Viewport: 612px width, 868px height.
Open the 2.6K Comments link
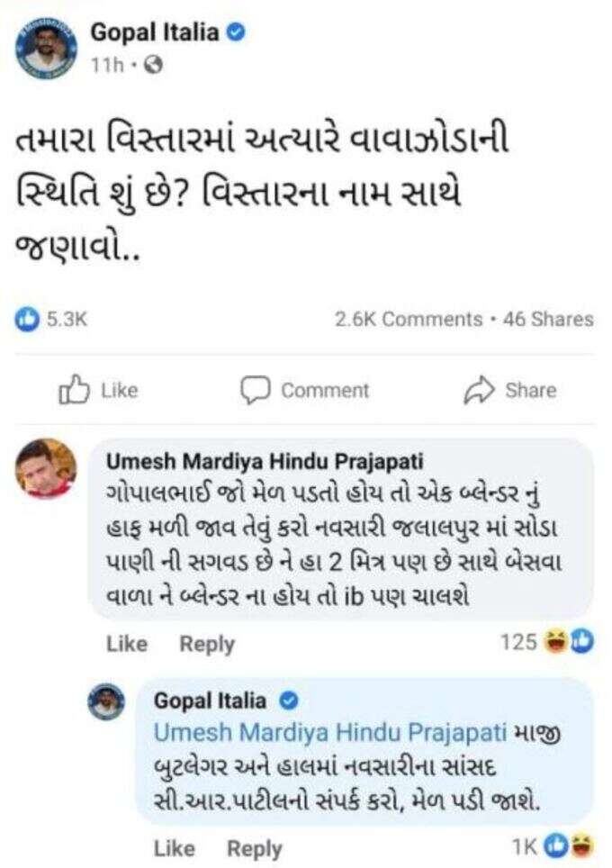tap(408, 319)
